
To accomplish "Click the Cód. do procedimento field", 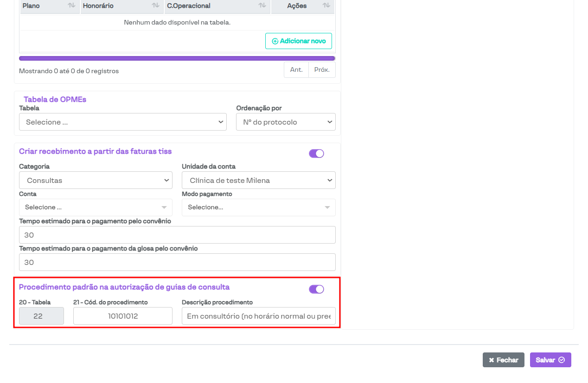I will [x=122, y=316].
